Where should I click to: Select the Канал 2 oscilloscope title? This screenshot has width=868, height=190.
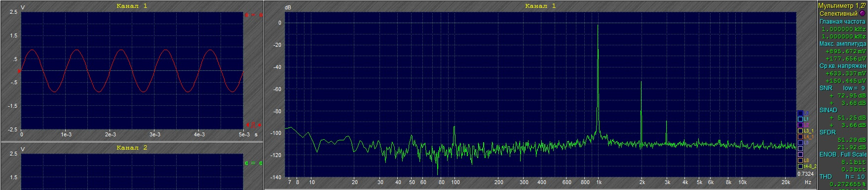coord(132,148)
